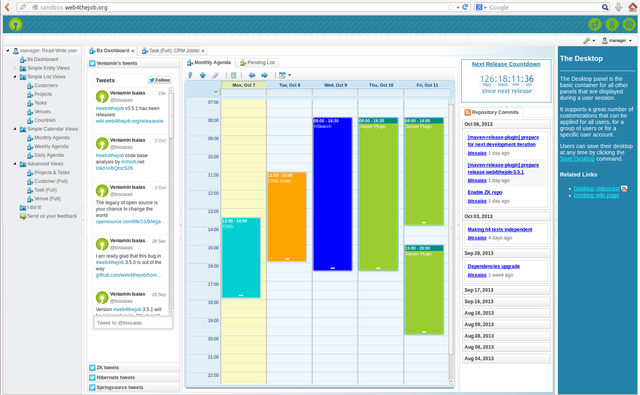640x395 pixels.
Task: Close the Task (Full): CRM Joblet tab
Action: [x=203, y=51]
